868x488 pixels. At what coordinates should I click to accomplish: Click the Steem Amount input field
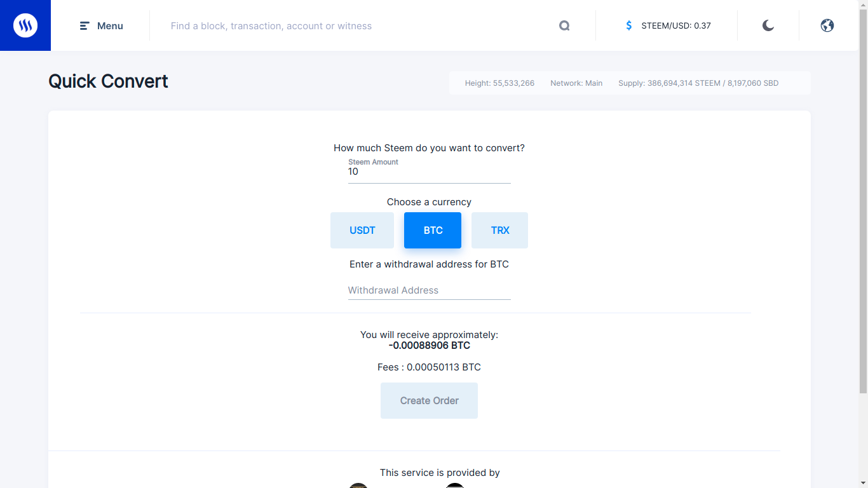430,172
